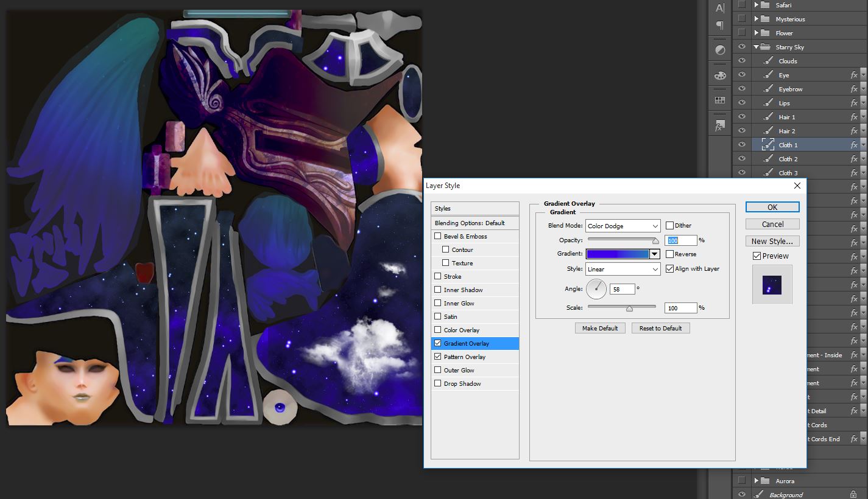The width and height of the screenshot is (868, 499).
Task: Open the Blend Mode dropdown
Action: (x=623, y=226)
